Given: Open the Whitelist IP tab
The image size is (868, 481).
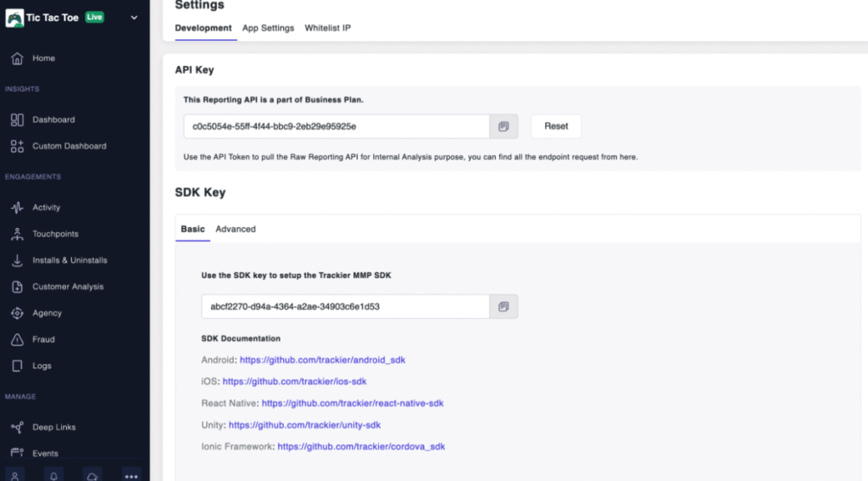Looking at the screenshot, I should click(x=328, y=28).
